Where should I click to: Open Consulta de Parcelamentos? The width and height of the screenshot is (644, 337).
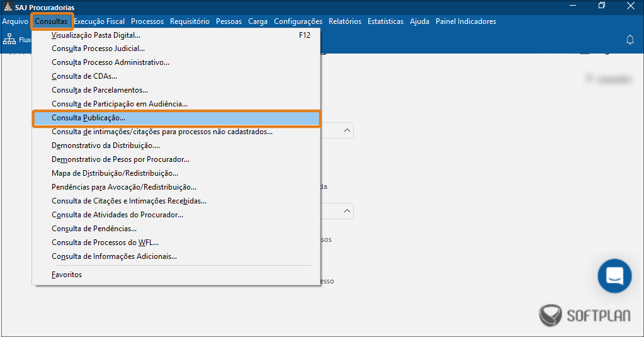click(99, 90)
